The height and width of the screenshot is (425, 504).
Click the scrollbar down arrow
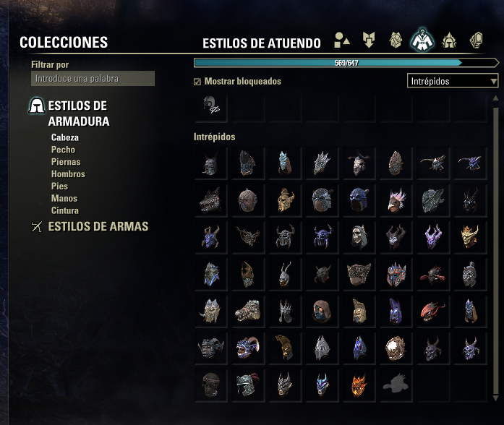tap(495, 398)
